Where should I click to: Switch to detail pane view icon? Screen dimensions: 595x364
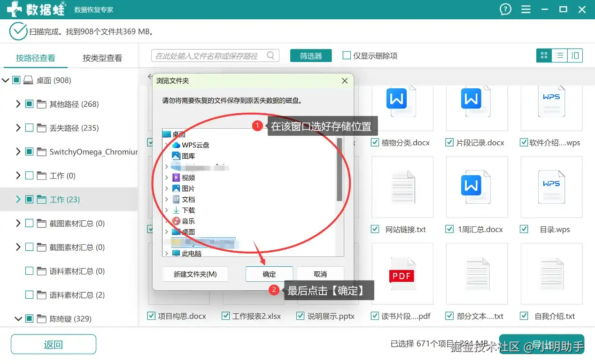tap(575, 55)
